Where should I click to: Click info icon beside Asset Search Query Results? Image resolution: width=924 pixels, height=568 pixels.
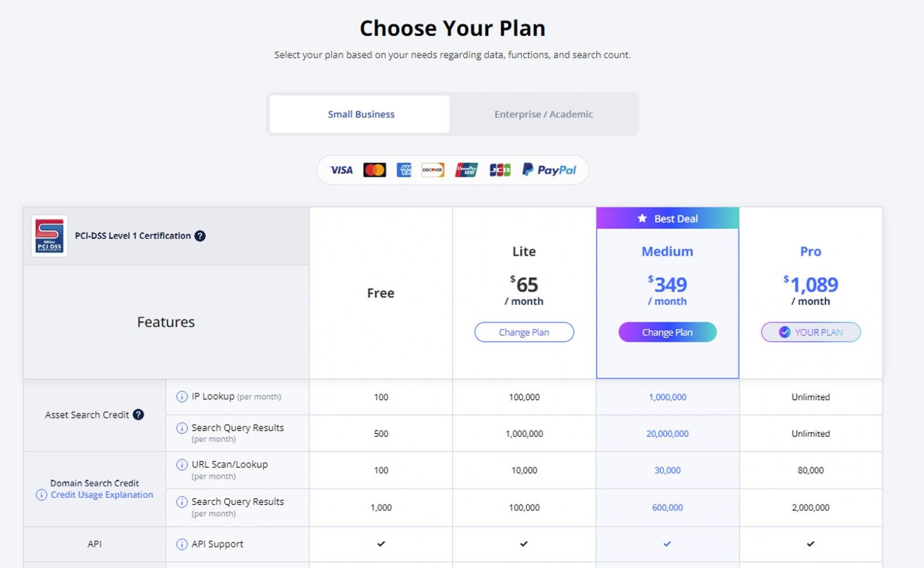182,428
